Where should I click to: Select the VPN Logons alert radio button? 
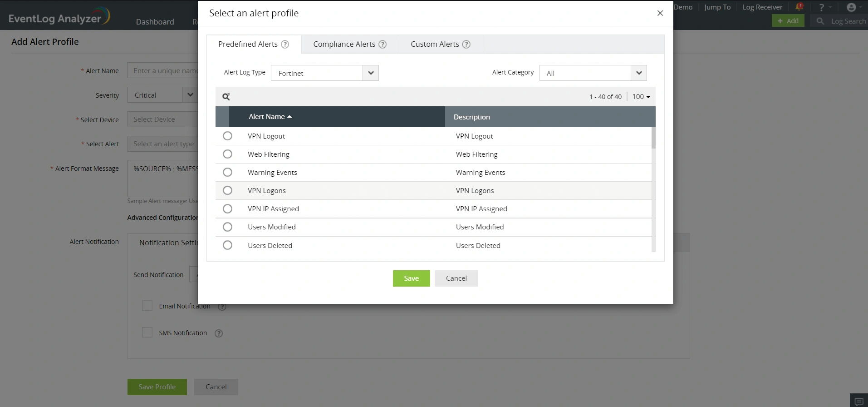coord(227,190)
